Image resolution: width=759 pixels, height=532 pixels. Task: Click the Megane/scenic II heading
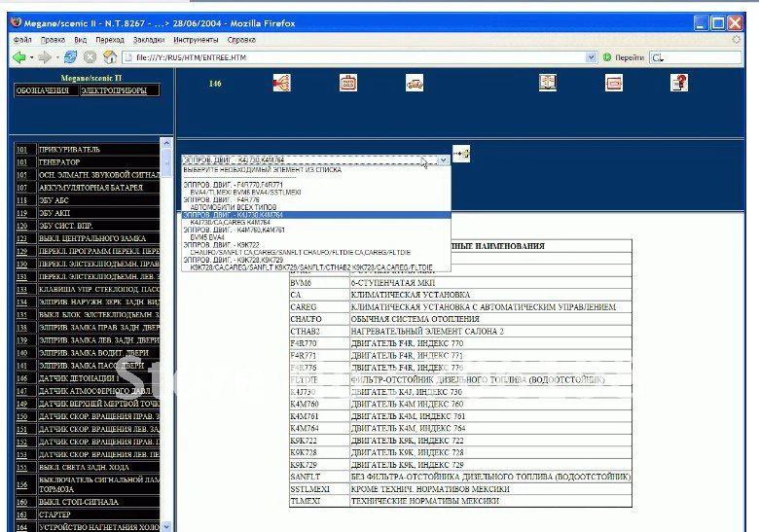(x=91, y=78)
